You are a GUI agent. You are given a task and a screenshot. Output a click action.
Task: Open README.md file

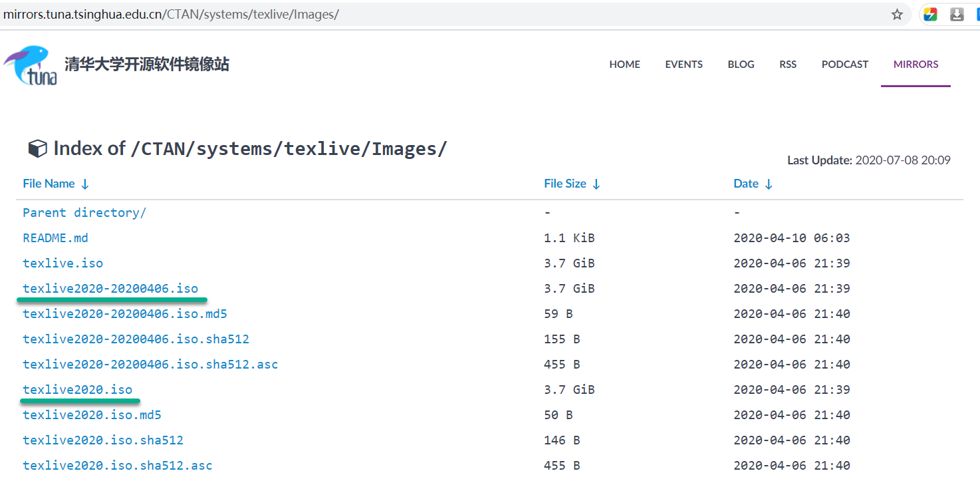pos(55,238)
